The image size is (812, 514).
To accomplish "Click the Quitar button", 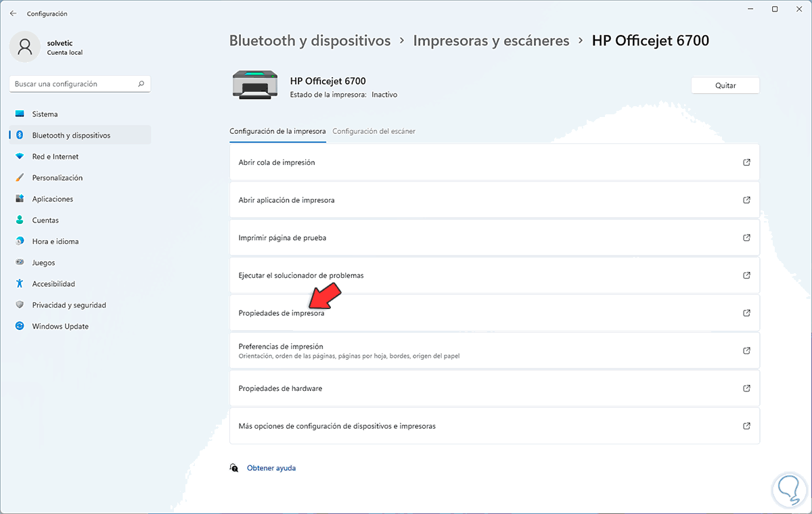I will coord(725,86).
